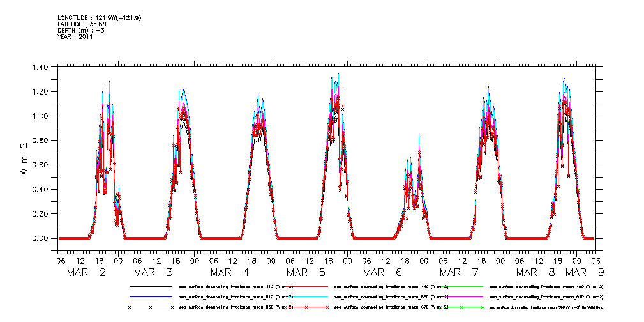Select the W m-2 y-axis label
Viewport: 644px width, 322px height.
(x=24, y=158)
